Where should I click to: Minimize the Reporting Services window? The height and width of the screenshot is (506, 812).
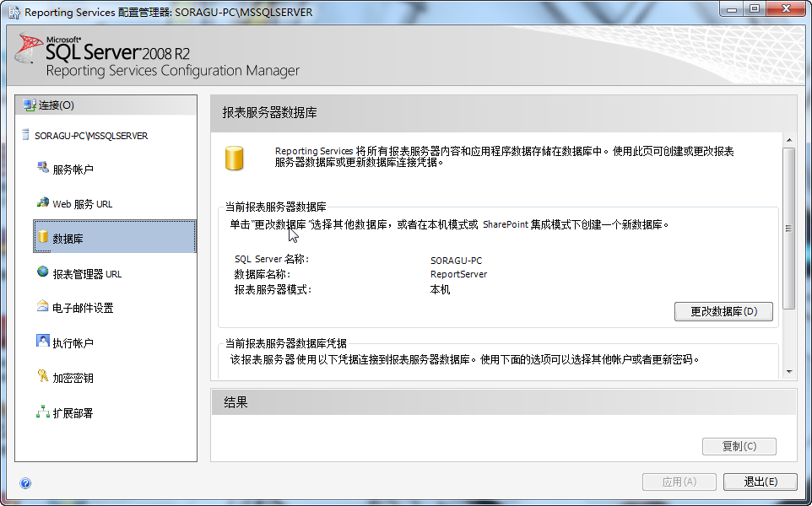pos(732,8)
